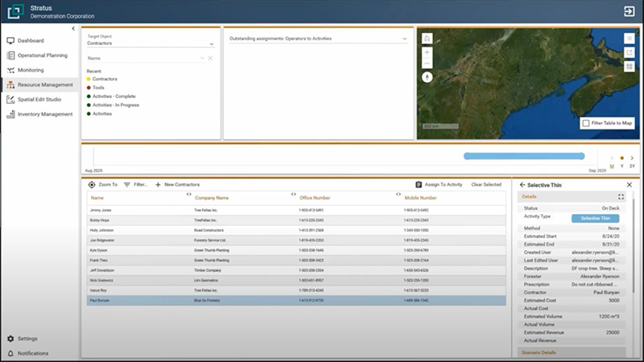Enable Filter Table to Map checkbox
The image size is (644, 362).
(x=586, y=123)
